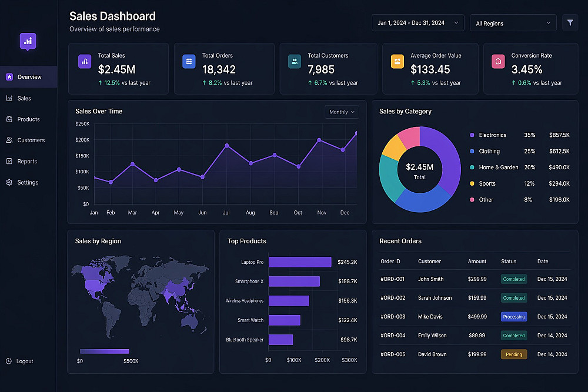Image resolution: width=588 pixels, height=392 pixels.
Task: Click the Total Customers people icon
Action: pos(295,62)
